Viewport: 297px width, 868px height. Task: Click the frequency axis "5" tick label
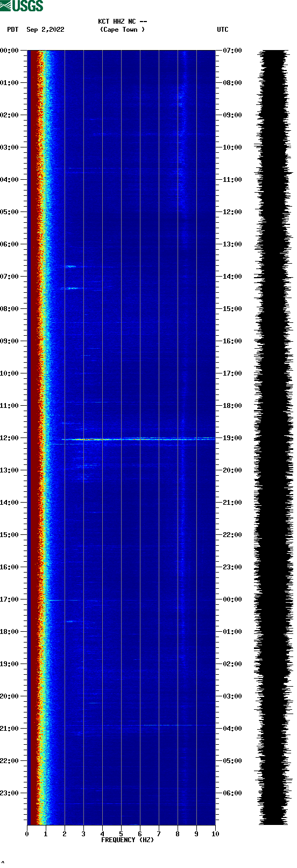point(121,834)
